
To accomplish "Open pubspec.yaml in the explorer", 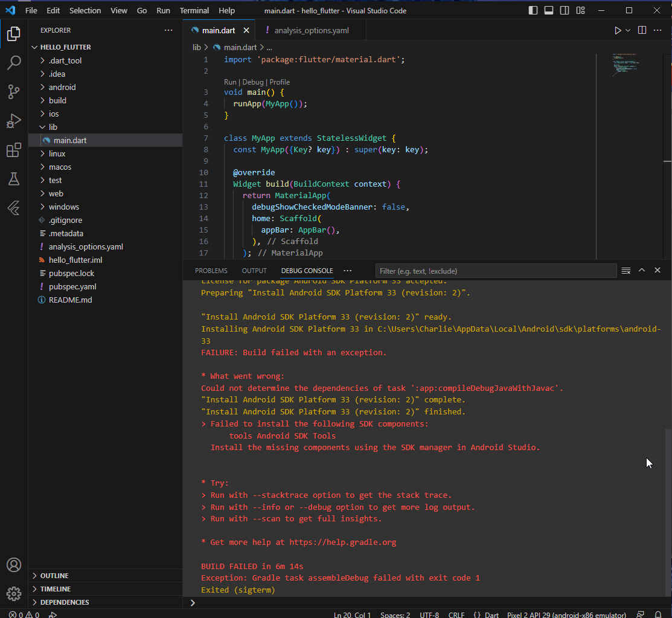I will (x=72, y=286).
